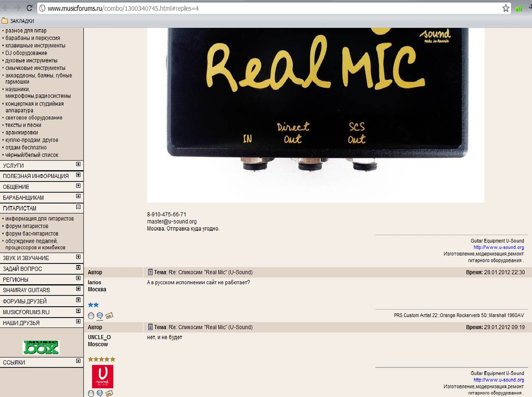Open световое оборудование category
532x397 pixels.
(x=34, y=118)
